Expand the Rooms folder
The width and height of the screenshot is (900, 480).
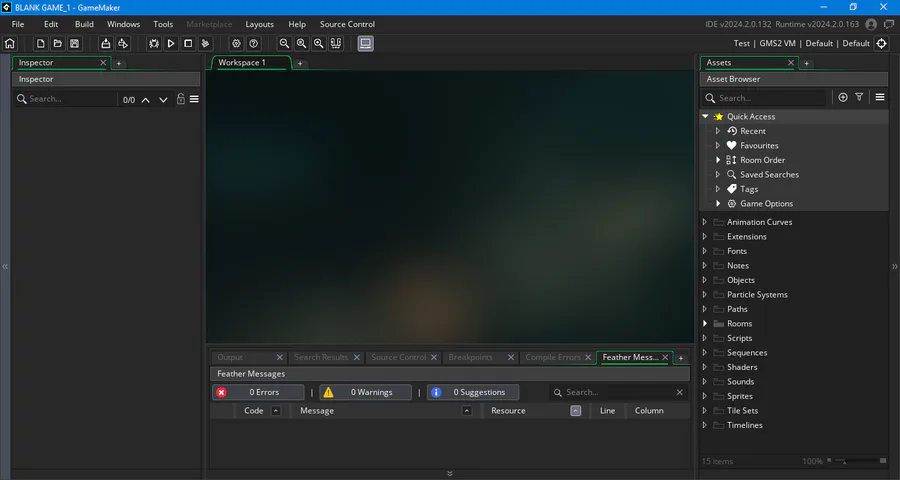point(705,324)
